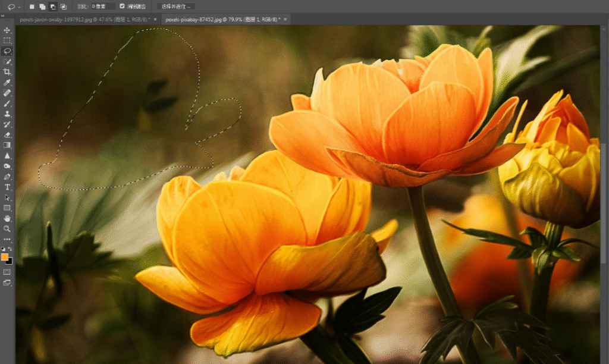Image resolution: width=609 pixels, height=364 pixels.
Task: Choose Intersect with Selection mode
Action: coord(63,7)
